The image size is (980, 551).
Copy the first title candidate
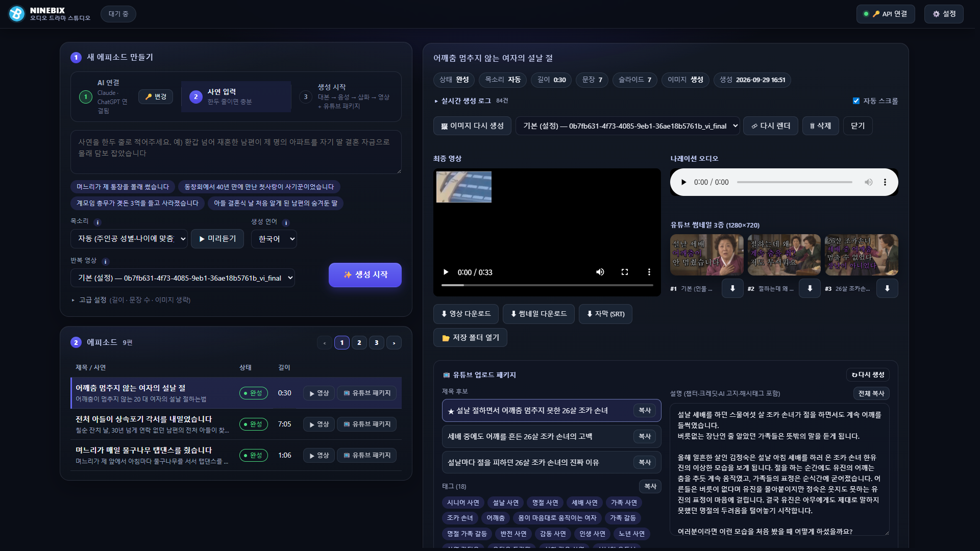pyautogui.click(x=645, y=411)
